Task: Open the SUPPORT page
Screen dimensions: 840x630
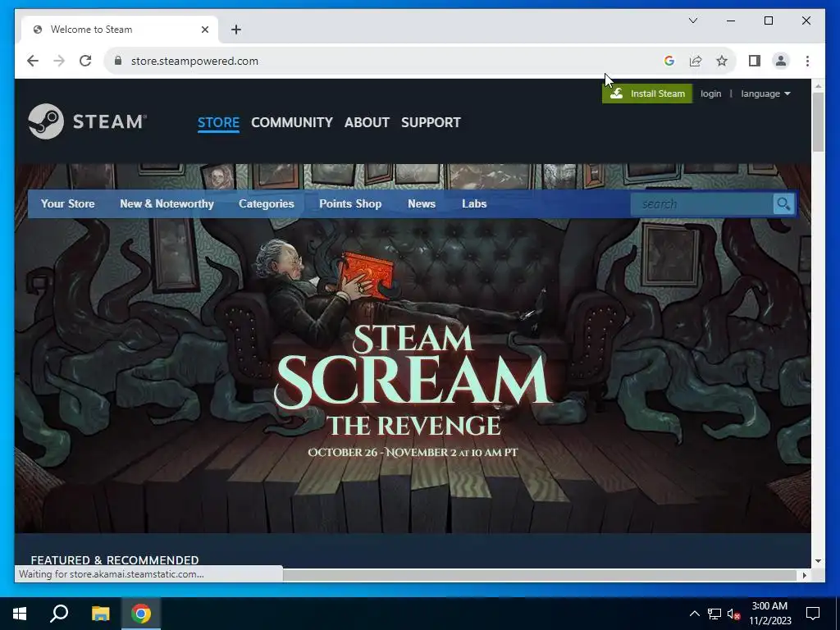Action: (x=431, y=123)
